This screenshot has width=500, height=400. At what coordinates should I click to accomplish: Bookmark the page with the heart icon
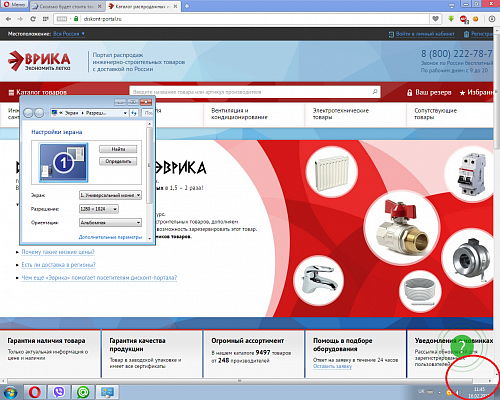point(435,19)
